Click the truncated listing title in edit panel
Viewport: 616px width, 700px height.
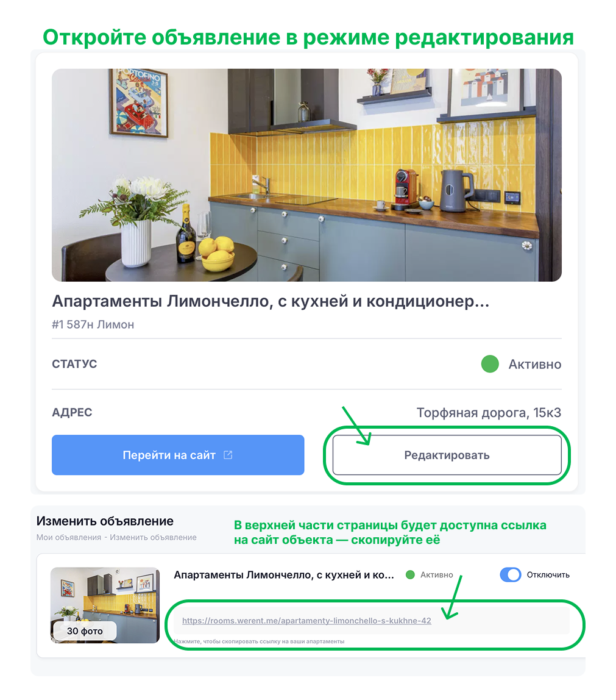(x=284, y=575)
